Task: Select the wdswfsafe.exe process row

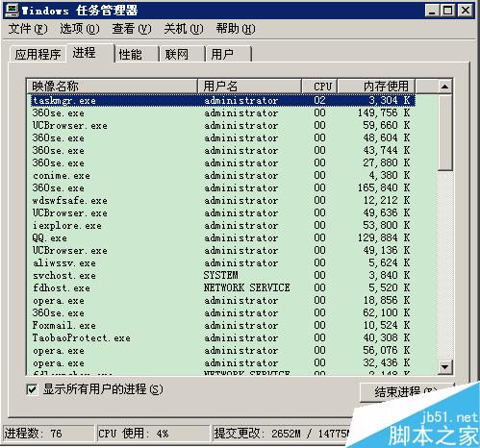Action: (223, 201)
